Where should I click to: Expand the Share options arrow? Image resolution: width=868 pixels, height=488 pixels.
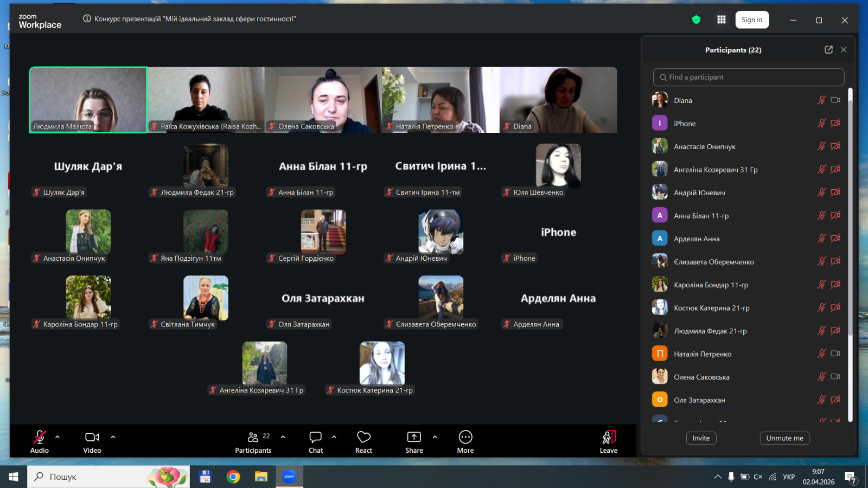pyautogui.click(x=435, y=437)
